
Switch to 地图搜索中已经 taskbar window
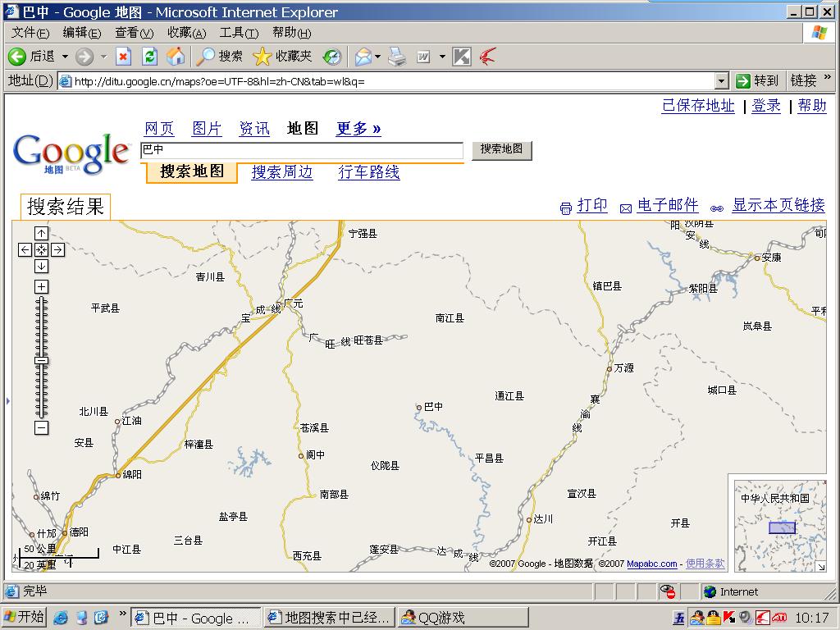click(330, 618)
